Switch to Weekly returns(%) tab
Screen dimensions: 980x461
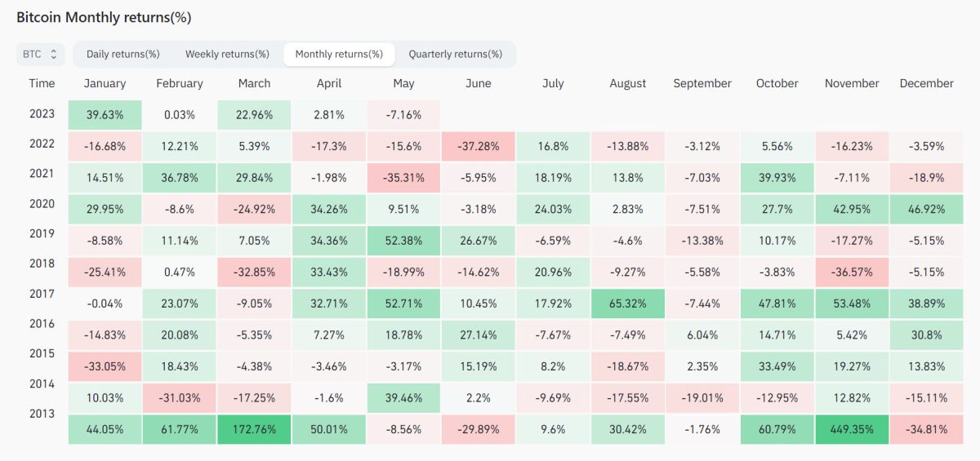[227, 54]
